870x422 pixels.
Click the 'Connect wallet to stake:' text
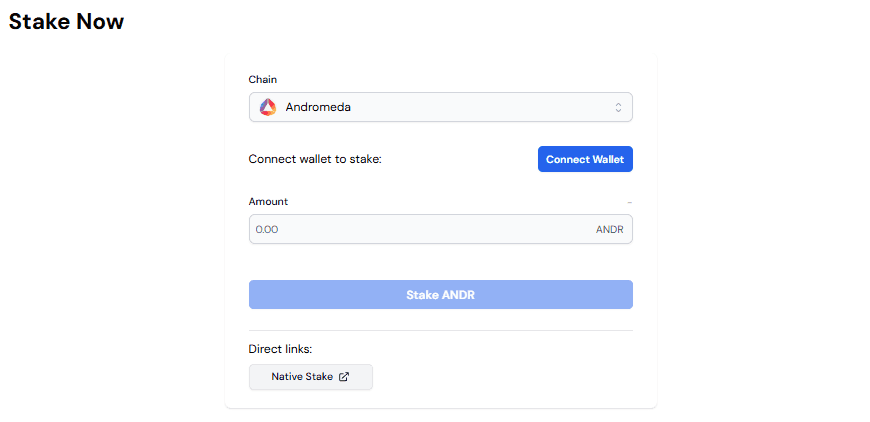click(x=315, y=159)
